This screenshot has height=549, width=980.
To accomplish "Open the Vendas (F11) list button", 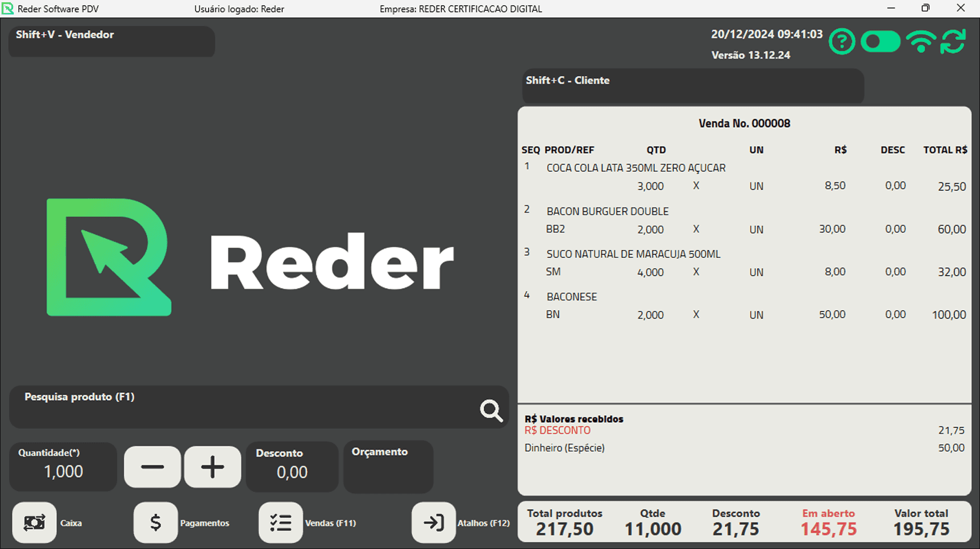I will coord(281,522).
